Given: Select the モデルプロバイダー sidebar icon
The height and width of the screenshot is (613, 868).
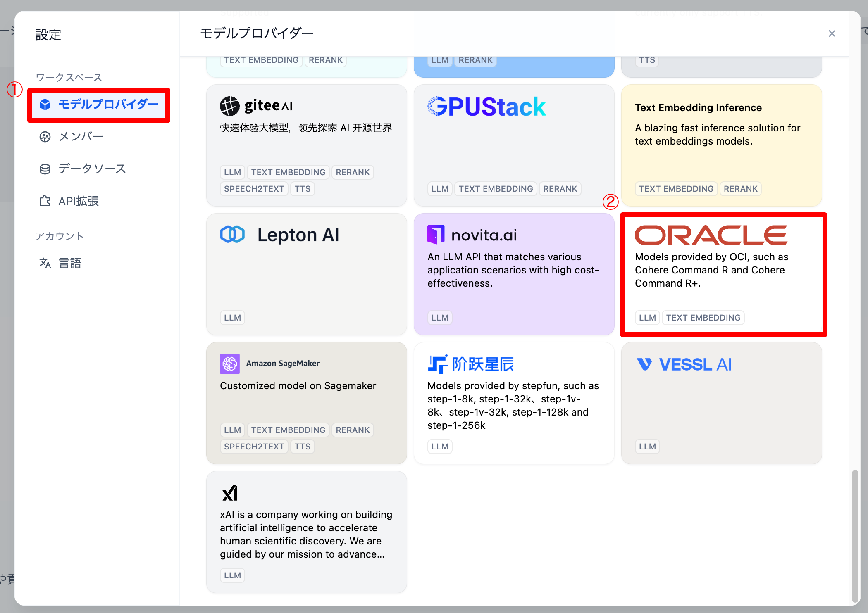Looking at the screenshot, I should point(45,105).
